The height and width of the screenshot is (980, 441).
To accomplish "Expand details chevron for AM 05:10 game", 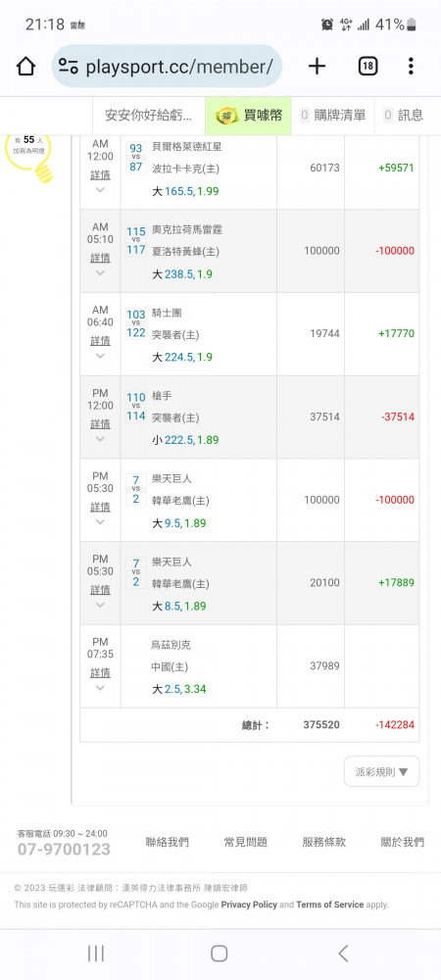I will pos(100,272).
